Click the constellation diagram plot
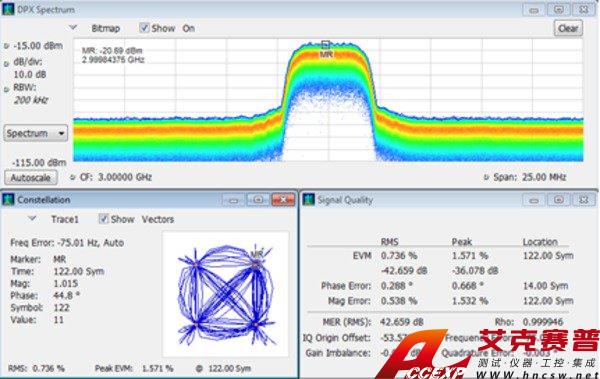The image size is (600, 379). click(226, 294)
